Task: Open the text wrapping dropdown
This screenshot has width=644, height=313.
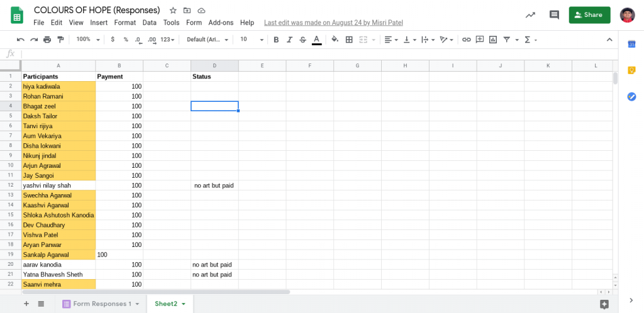Action: 428,40
